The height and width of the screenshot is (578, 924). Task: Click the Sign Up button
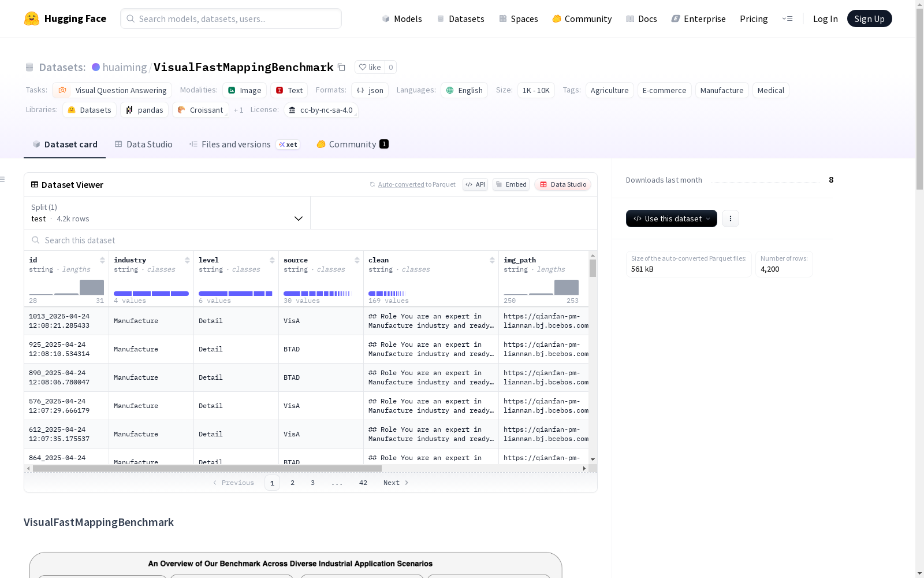(869, 18)
